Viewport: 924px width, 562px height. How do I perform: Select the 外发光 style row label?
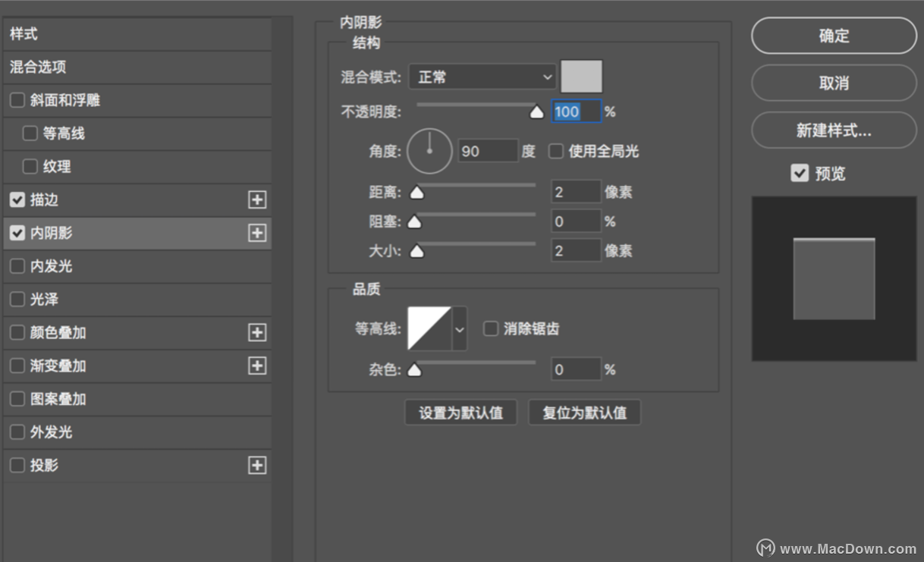coord(52,432)
